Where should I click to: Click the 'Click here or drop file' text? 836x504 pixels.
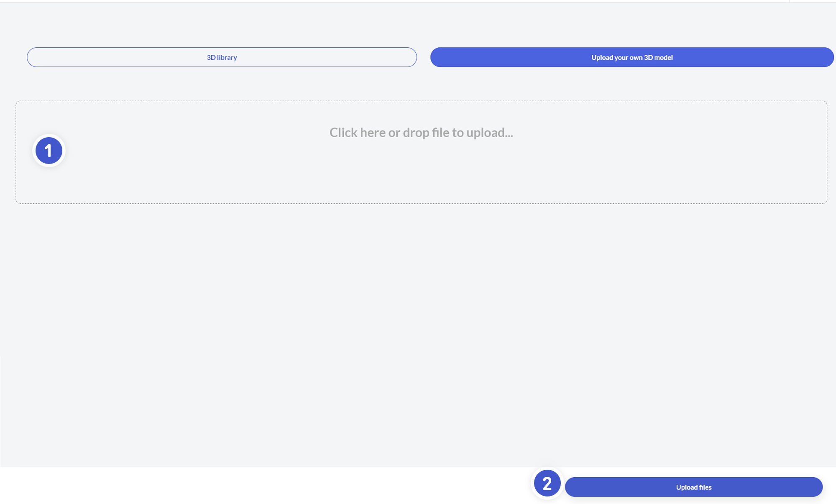coord(421,133)
